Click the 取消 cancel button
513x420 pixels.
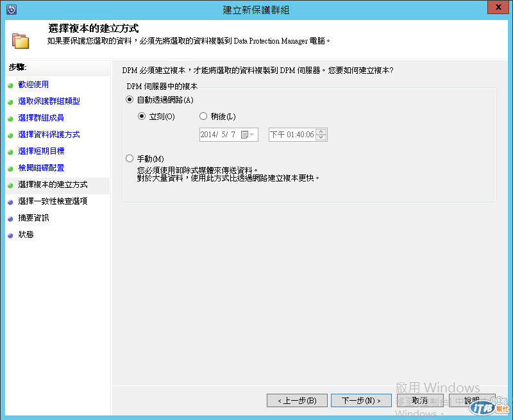click(420, 400)
